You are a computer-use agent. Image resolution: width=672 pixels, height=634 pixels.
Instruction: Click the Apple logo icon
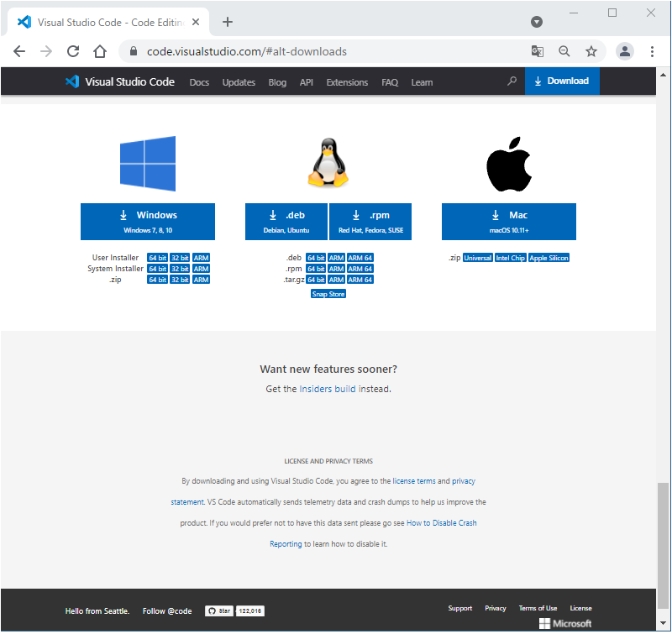pos(509,164)
